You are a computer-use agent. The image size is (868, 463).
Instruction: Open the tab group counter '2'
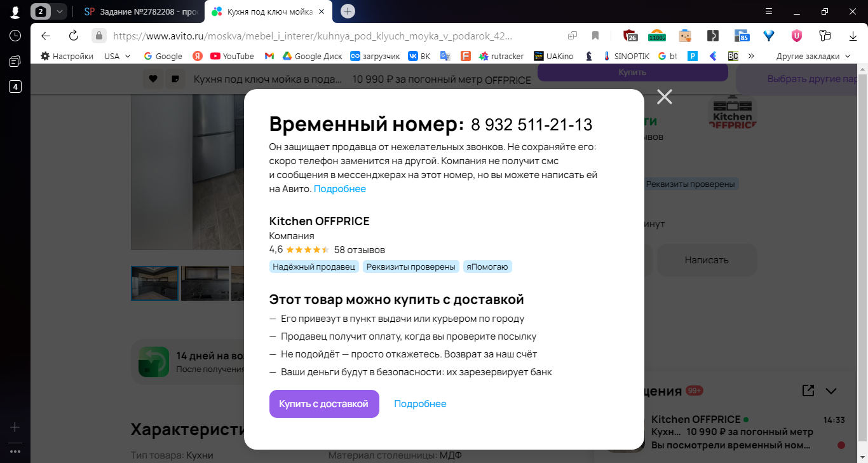(41, 11)
